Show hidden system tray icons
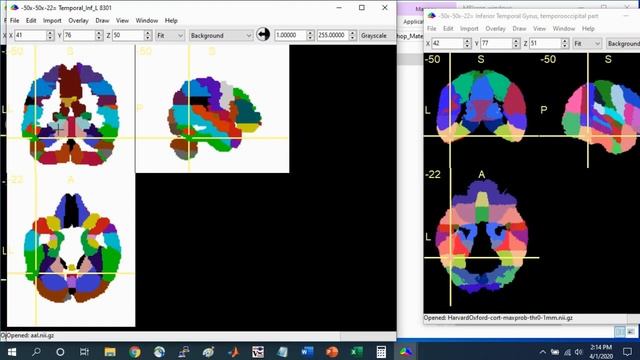Viewport: 640px width, 360px height. [542, 352]
